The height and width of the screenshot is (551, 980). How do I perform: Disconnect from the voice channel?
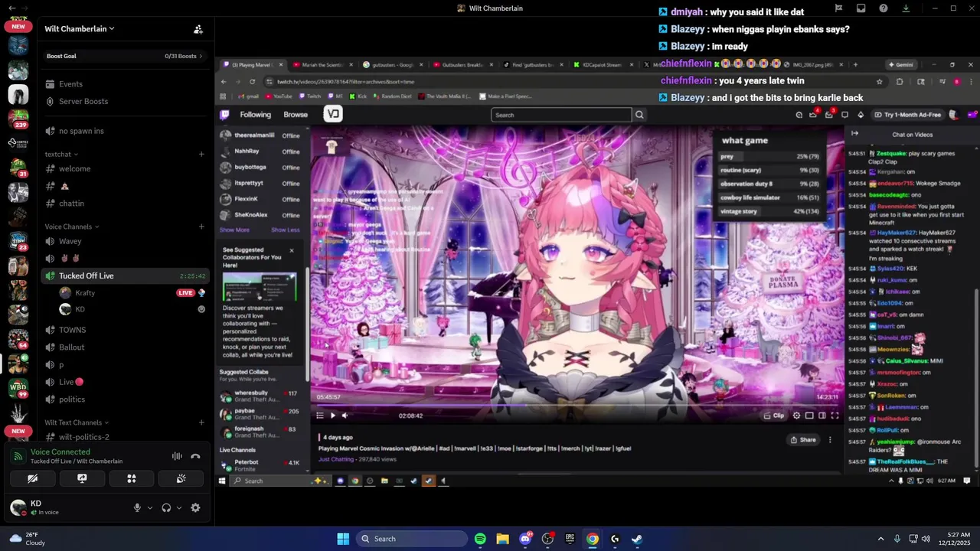(195, 456)
